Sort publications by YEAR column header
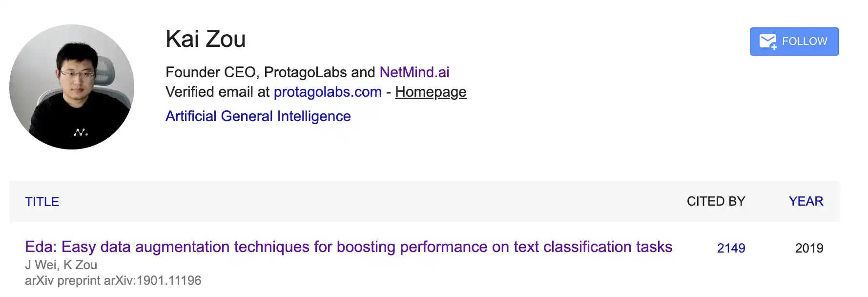 806,201
